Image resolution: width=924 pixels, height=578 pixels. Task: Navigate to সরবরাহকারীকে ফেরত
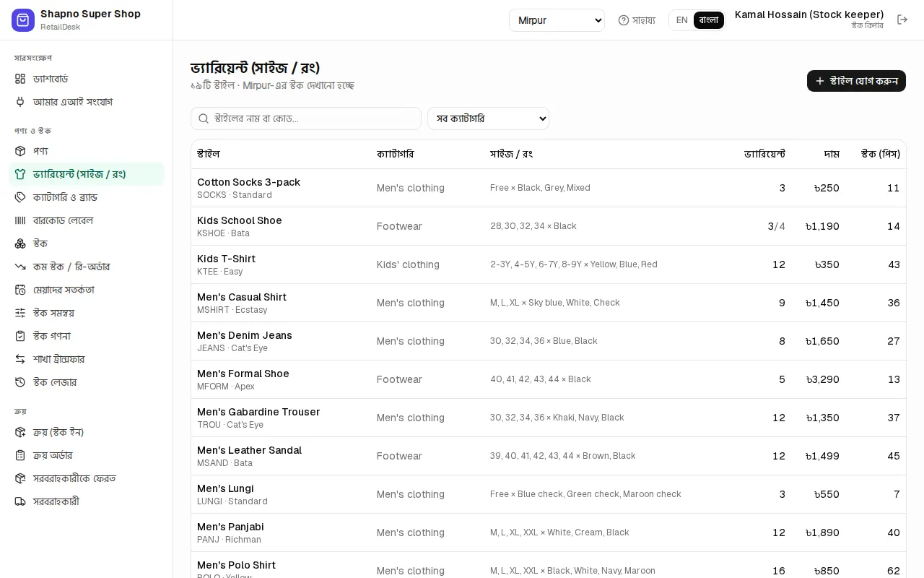[x=87, y=478]
